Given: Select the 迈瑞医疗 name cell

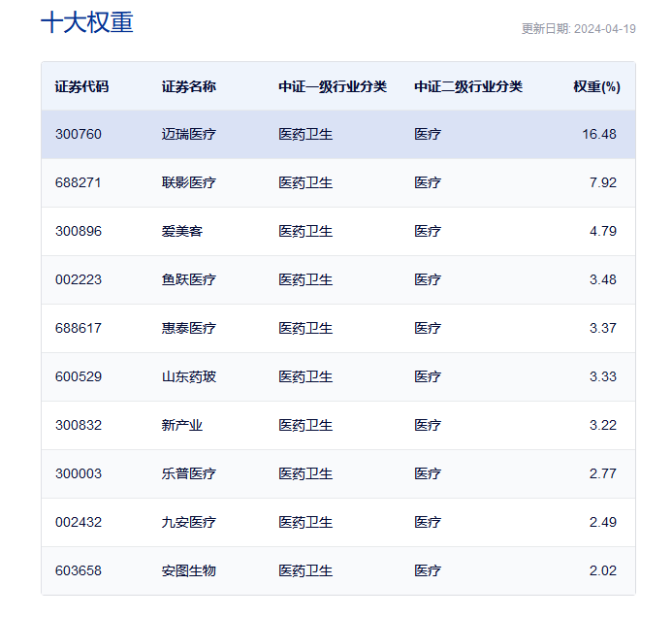Looking at the screenshot, I should point(188,134).
